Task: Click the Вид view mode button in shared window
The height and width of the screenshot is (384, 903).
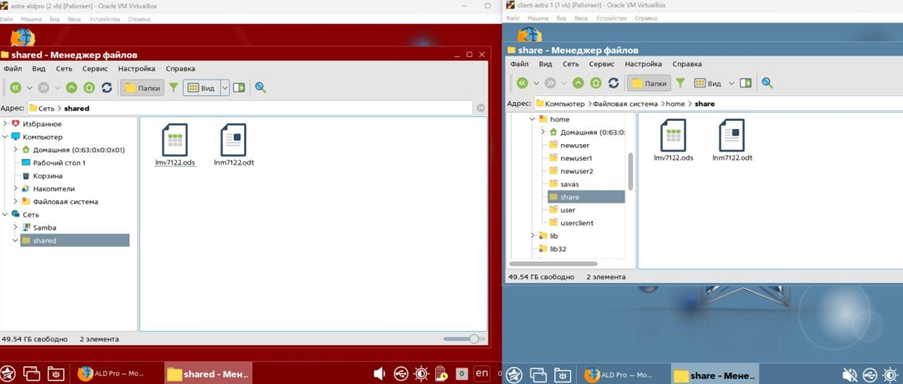Action: coord(202,88)
